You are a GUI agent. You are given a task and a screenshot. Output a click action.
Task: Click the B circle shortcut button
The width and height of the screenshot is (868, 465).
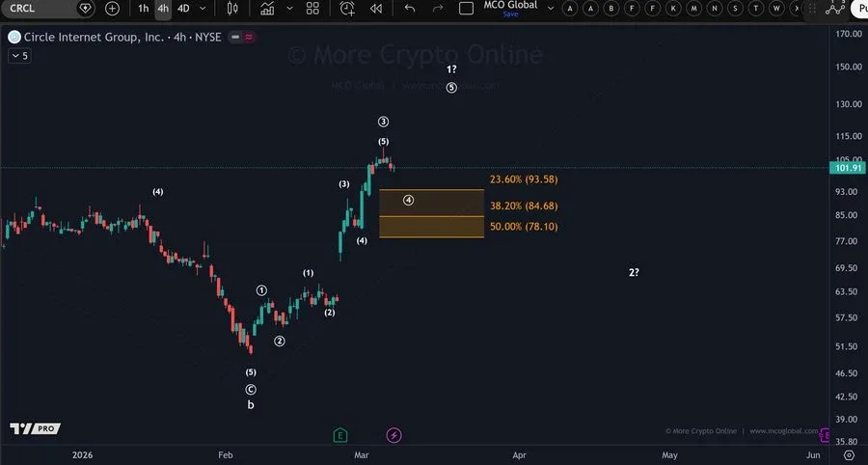611,9
